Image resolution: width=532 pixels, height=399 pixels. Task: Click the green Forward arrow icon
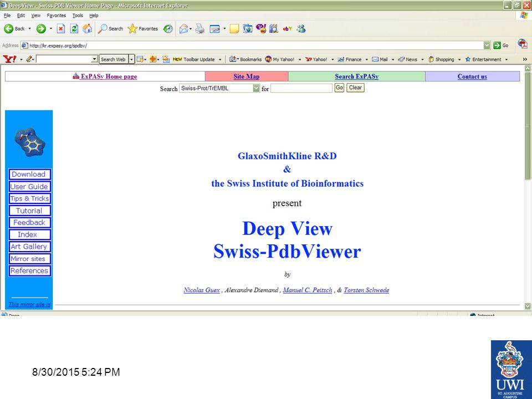41,29
